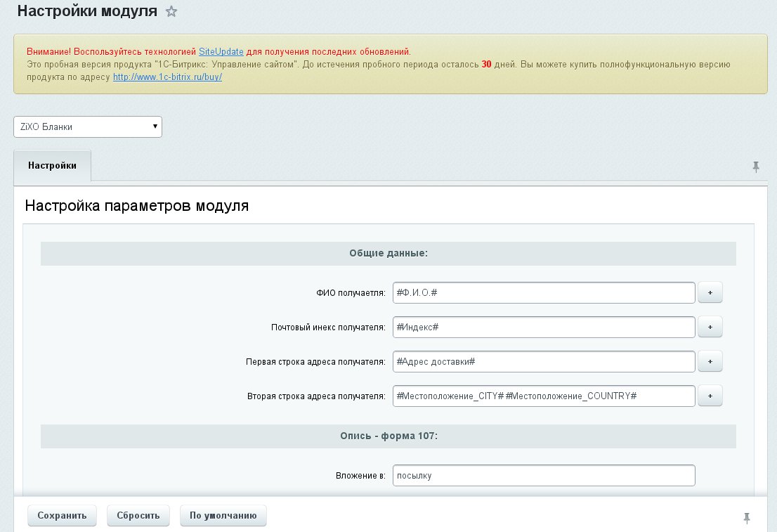The width and height of the screenshot is (777, 532).
Task: Click the Вторая строка адреса input field
Action: (544, 396)
